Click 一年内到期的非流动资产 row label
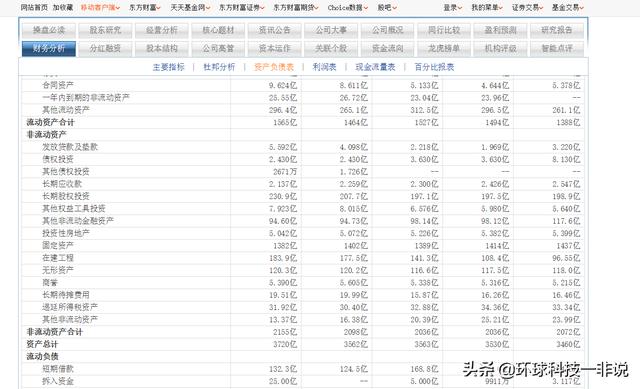The width and height of the screenshot is (640, 389). pos(86,98)
